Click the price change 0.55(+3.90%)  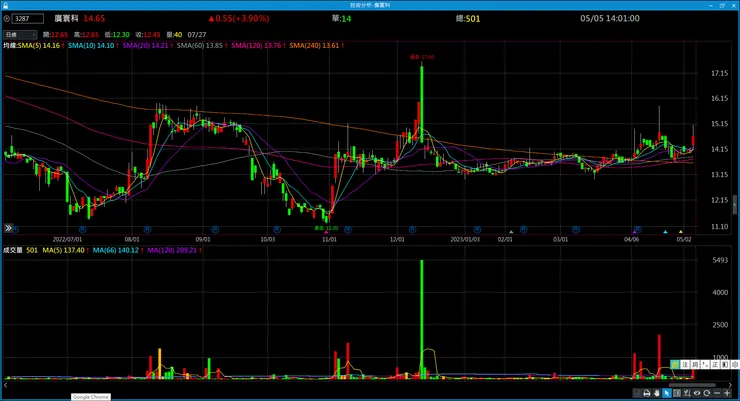[x=239, y=18]
